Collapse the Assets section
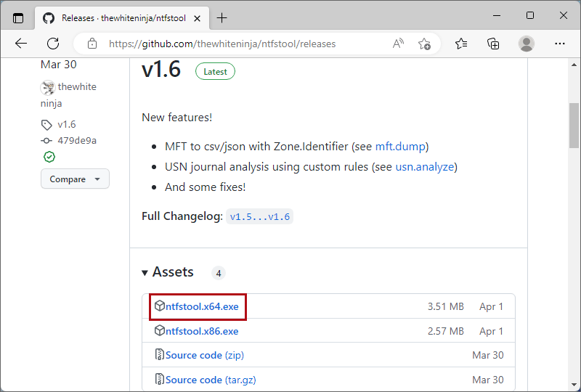The image size is (581, 392). click(168, 272)
